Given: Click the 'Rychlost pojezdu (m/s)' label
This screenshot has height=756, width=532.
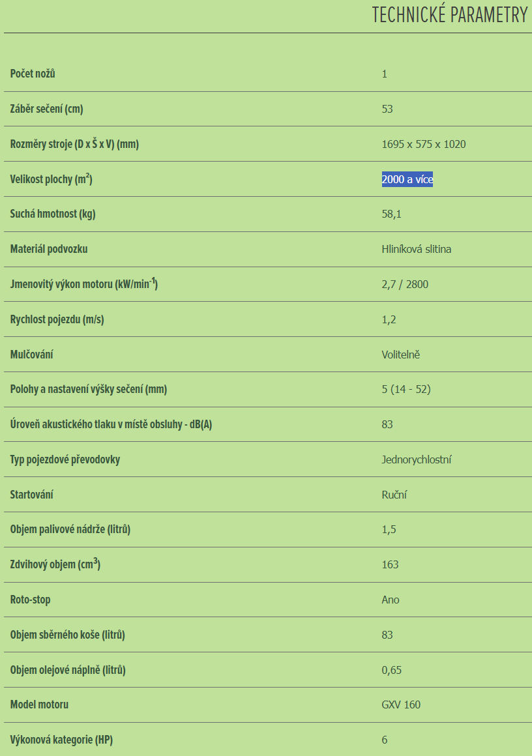Looking at the screenshot, I should tap(57, 319).
